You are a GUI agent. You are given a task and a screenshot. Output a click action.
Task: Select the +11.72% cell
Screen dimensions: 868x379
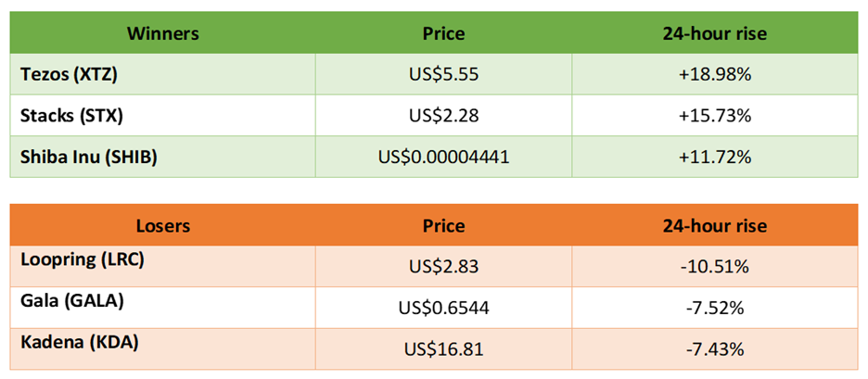pos(715,157)
